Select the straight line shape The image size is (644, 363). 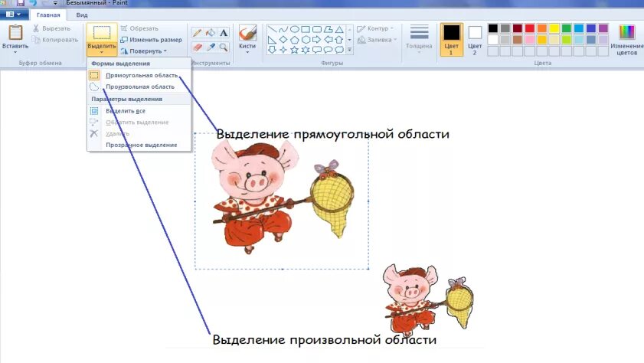pos(272,30)
